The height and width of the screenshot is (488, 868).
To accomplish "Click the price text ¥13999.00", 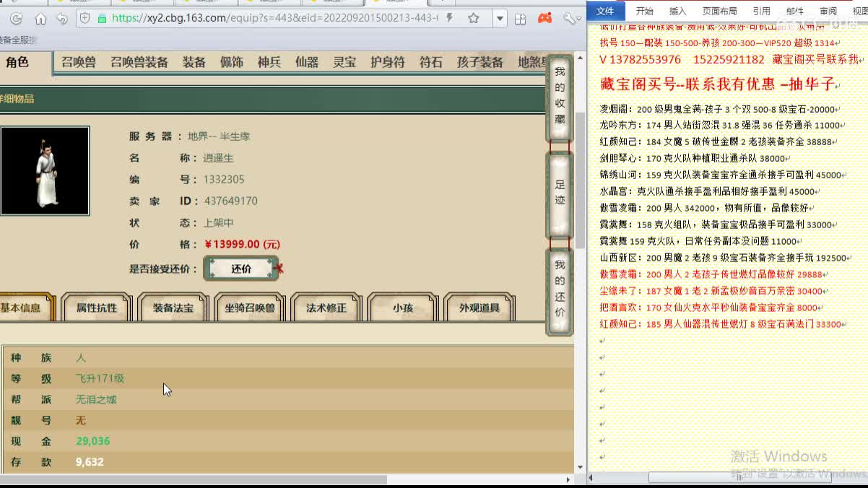I will click(243, 245).
